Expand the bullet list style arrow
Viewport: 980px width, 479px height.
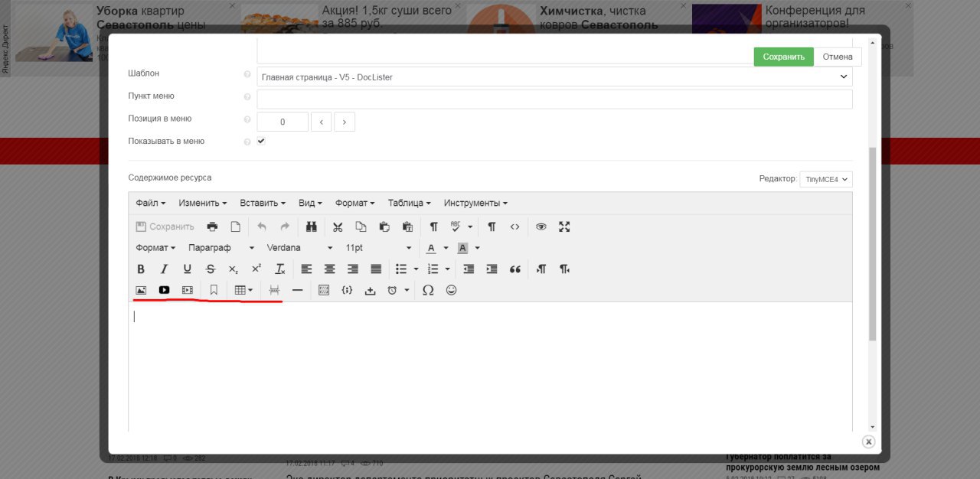(x=416, y=269)
